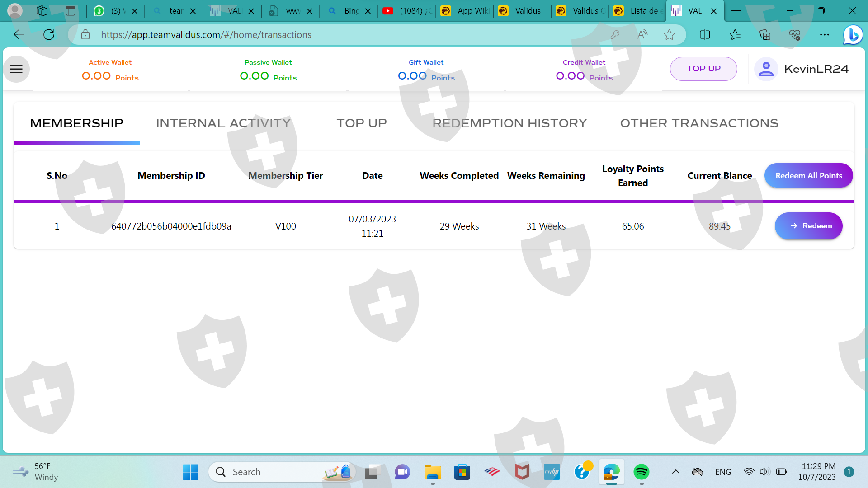
Task: Click the KevinLR24 user avatar icon
Action: pos(766,69)
